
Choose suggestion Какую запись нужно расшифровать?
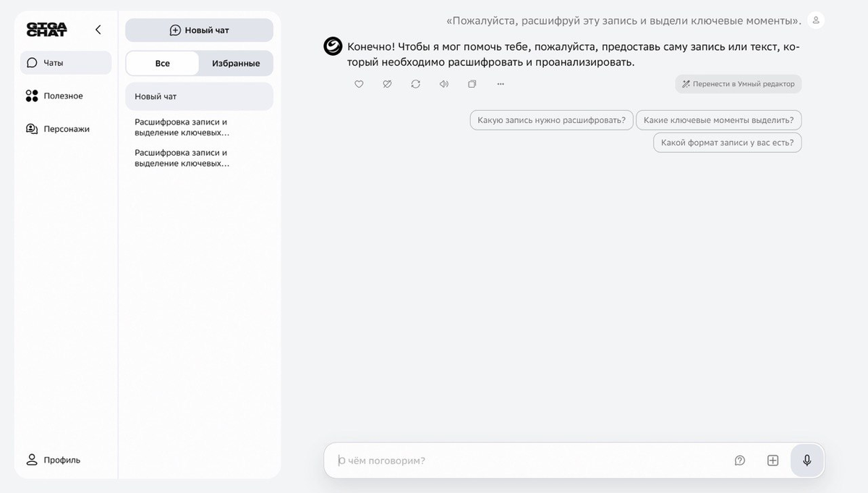point(552,120)
